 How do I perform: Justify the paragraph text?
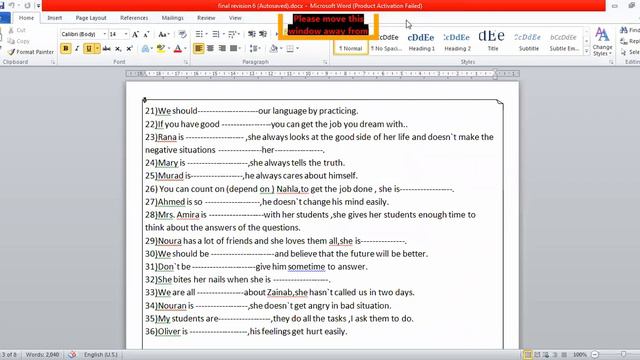point(234,49)
